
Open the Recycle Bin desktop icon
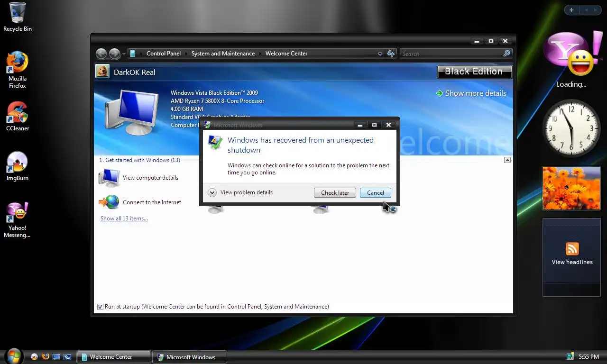pos(18,17)
